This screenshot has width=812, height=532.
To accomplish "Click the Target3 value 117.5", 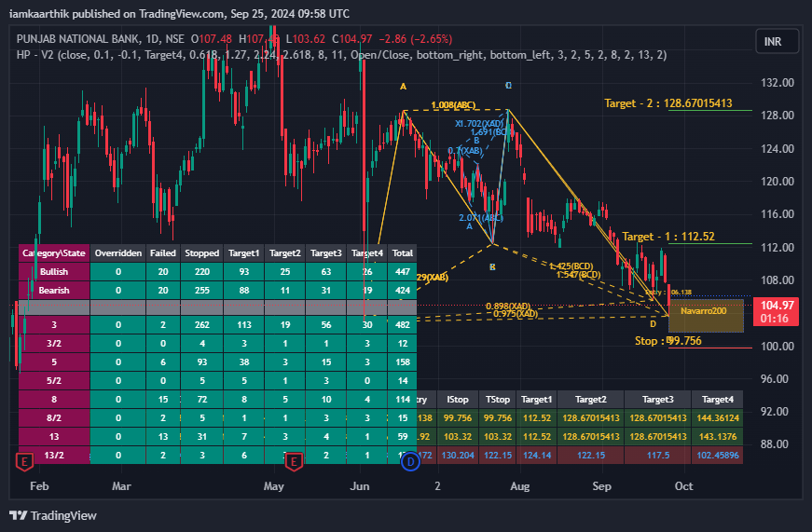I will click(657, 455).
